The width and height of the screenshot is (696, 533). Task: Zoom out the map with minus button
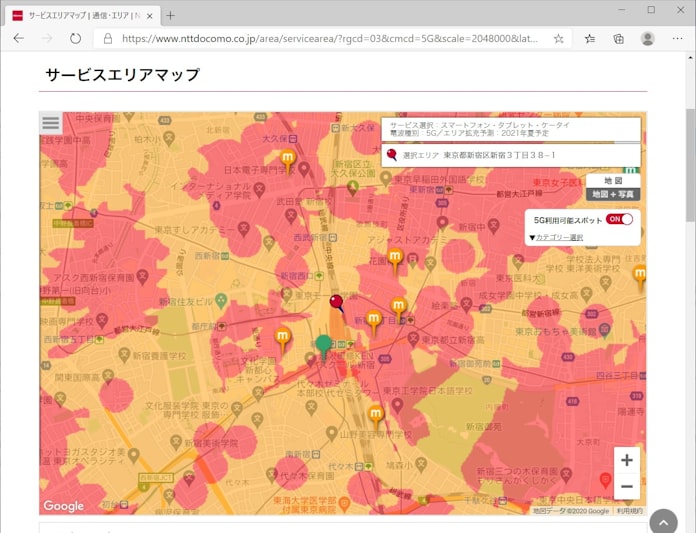tap(626, 486)
